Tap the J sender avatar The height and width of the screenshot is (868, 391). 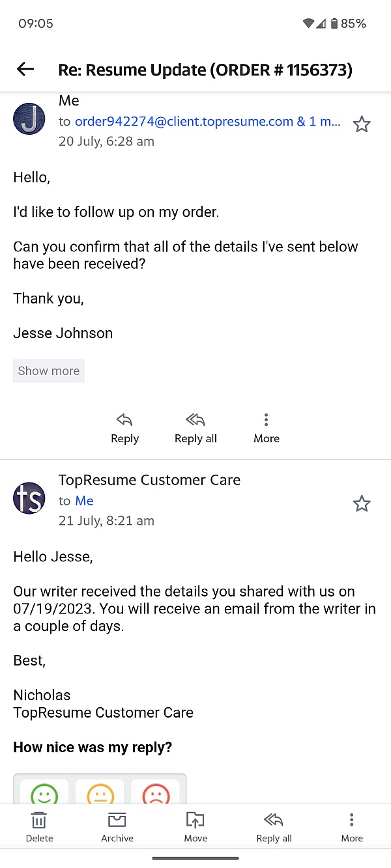(x=29, y=119)
